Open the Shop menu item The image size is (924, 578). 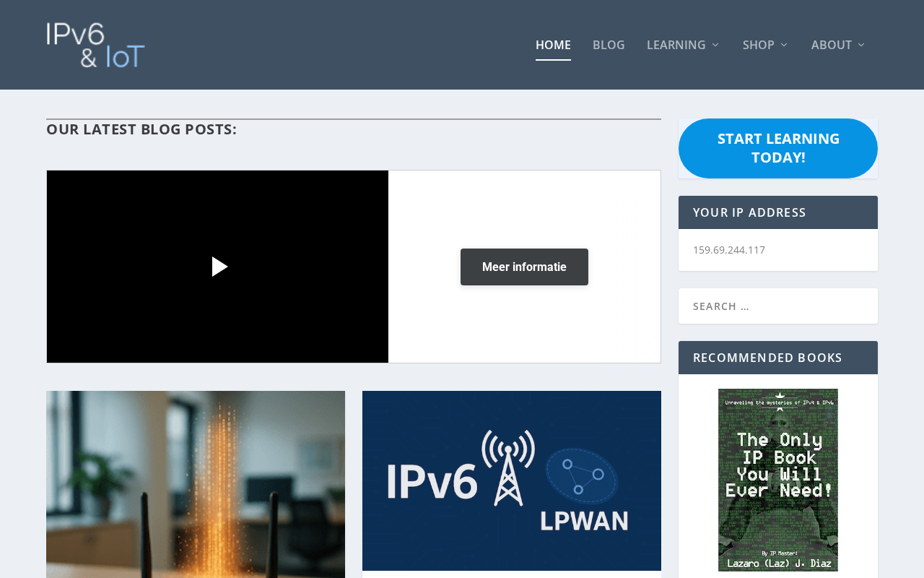click(759, 45)
